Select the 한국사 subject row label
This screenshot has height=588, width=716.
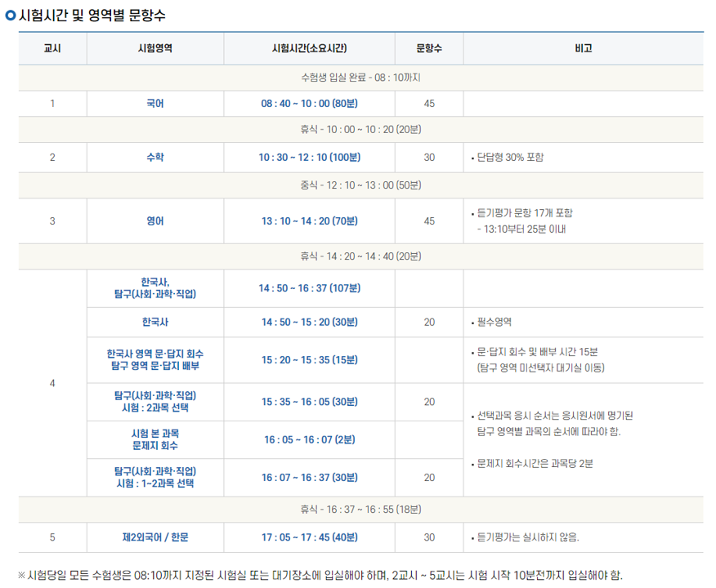tap(154, 323)
